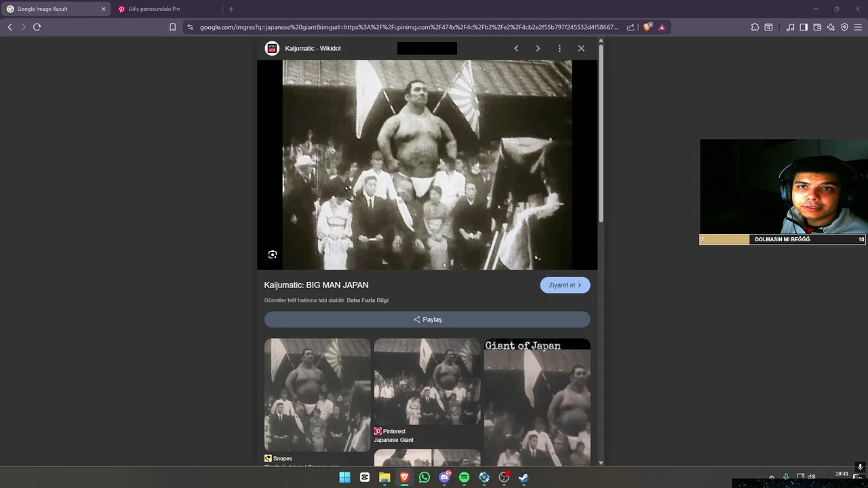The width and height of the screenshot is (868, 488).
Task: Show next image with right chevron
Action: (538, 48)
